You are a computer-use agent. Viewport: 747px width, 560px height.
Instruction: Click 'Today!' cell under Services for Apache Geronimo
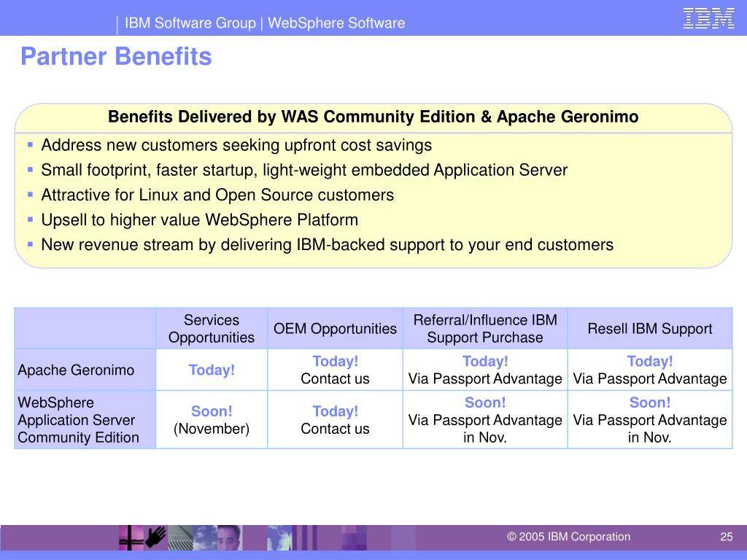coord(212,370)
